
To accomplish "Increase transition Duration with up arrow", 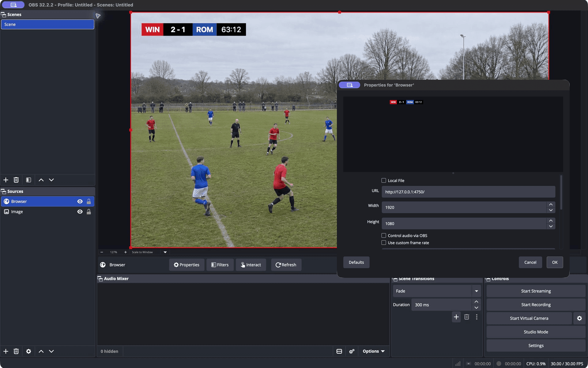I will tap(476, 302).
